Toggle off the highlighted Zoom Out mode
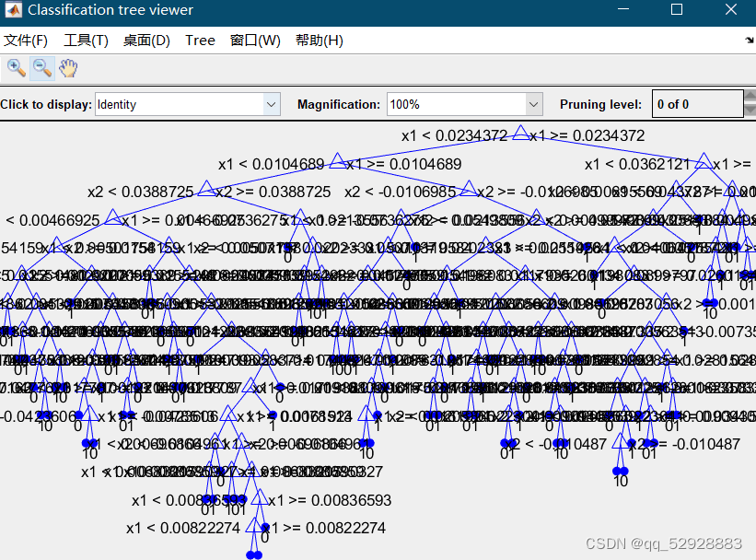This screenshot has height=560, width=756. point(41,68)
